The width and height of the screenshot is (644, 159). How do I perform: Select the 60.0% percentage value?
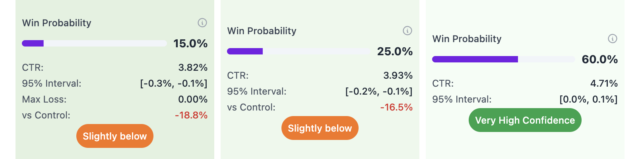(600, 59)
